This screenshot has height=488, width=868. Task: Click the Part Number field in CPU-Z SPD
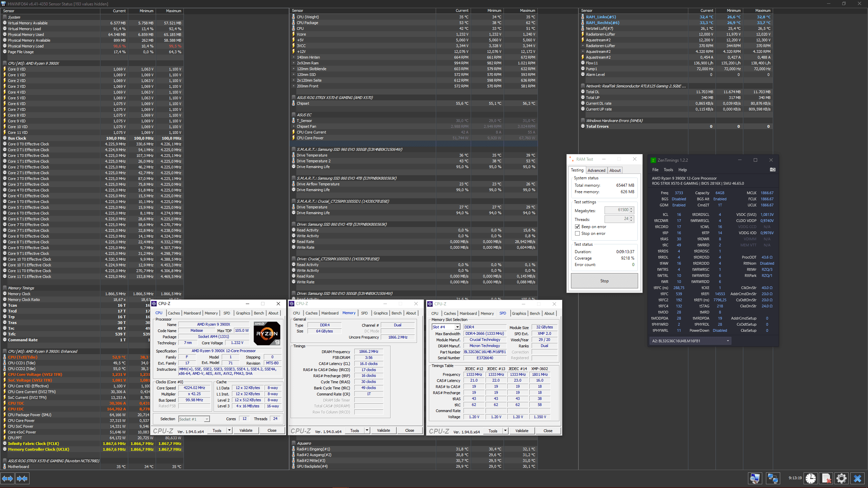pyautogui.click(x=485, y=352)
